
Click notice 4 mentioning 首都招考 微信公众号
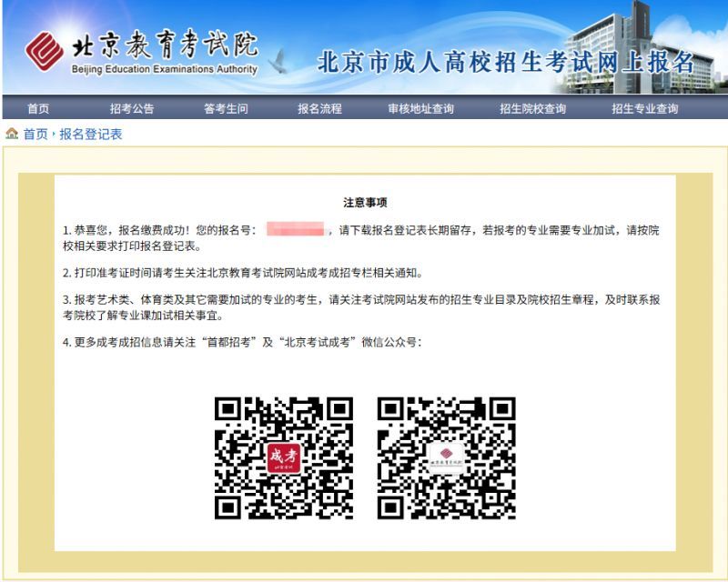pos(242,343)
